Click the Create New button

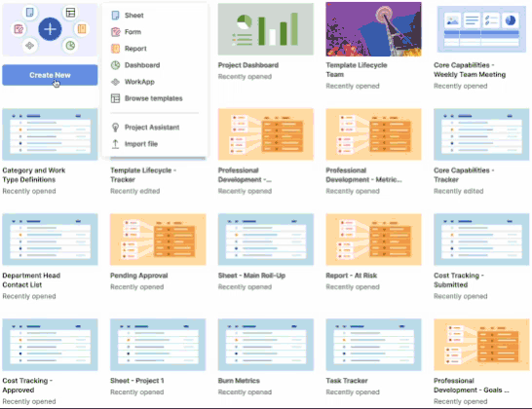click(x=50, y=75)
